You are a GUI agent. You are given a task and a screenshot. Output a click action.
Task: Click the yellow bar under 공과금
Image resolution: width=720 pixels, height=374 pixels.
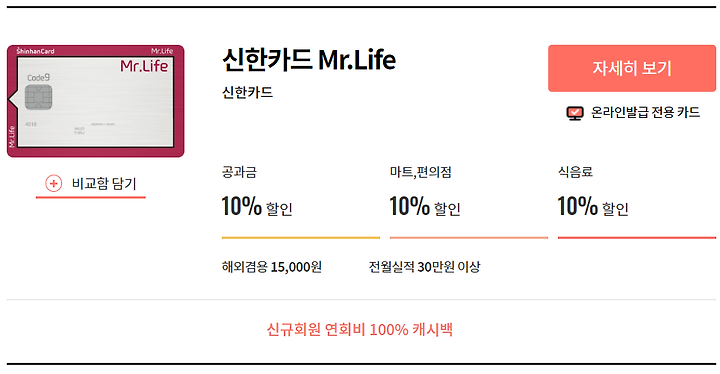301,238
